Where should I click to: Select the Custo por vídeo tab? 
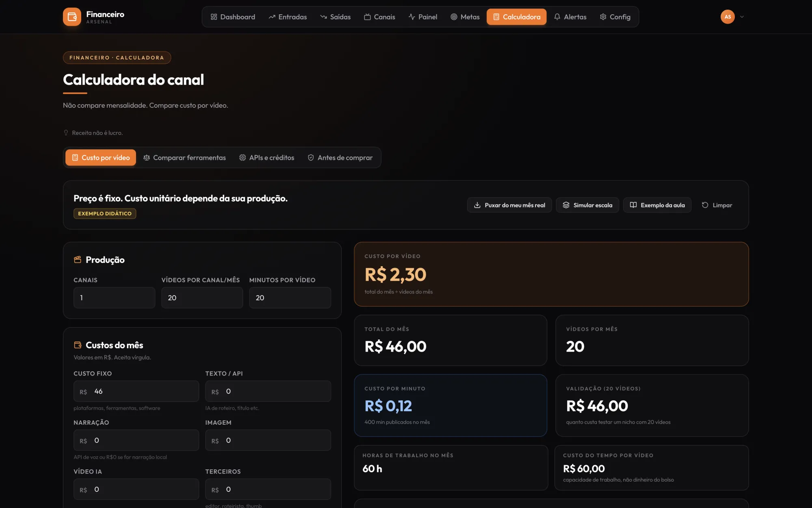coord(101,158)
